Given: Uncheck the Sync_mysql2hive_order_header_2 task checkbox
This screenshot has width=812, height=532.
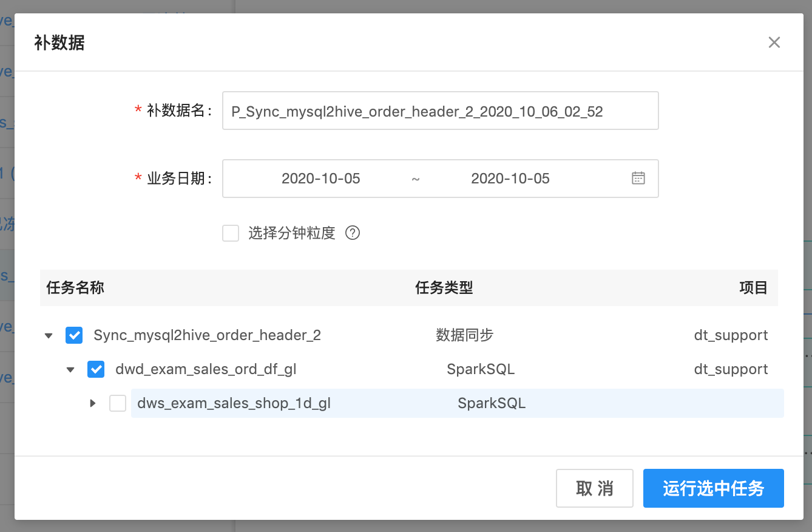Looking at the screenshot, I should (74, 335).
